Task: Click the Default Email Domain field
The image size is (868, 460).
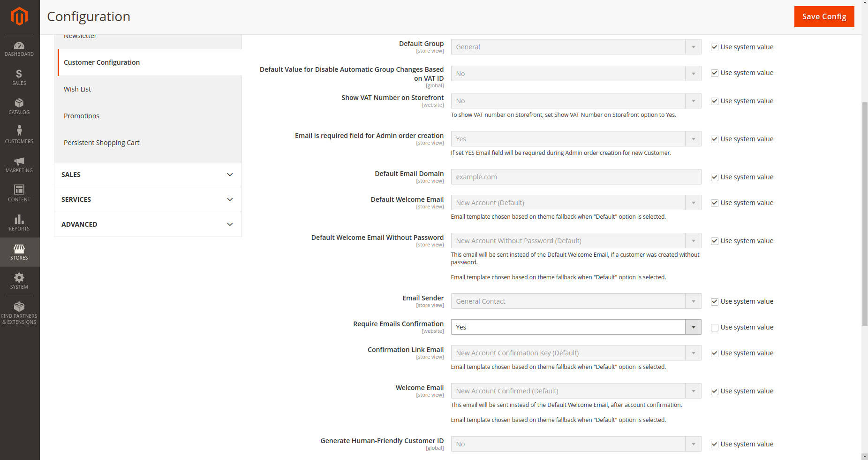Action: tap(576, 177)
